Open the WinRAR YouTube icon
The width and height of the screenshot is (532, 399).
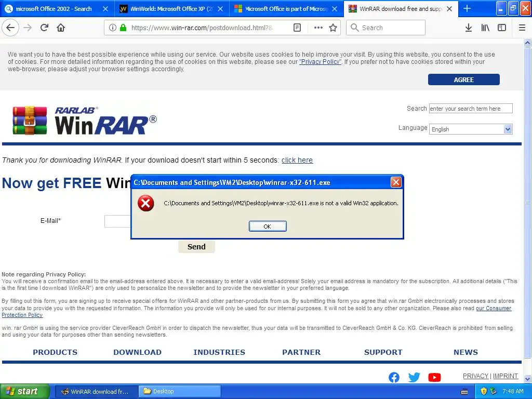[x=434, y=377]
